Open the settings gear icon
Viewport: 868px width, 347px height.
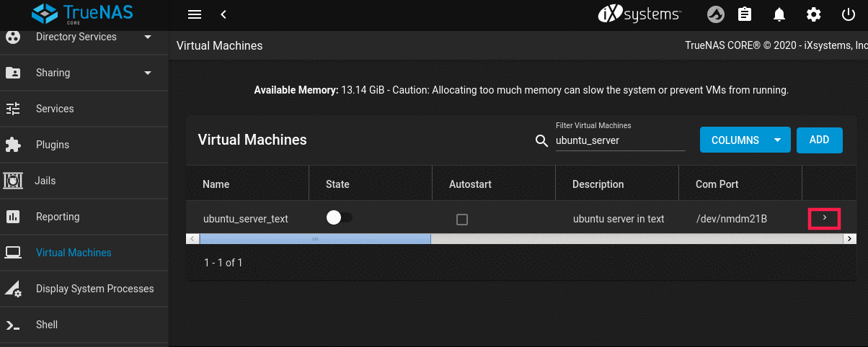pyautogui.click(x=814, y=14)
